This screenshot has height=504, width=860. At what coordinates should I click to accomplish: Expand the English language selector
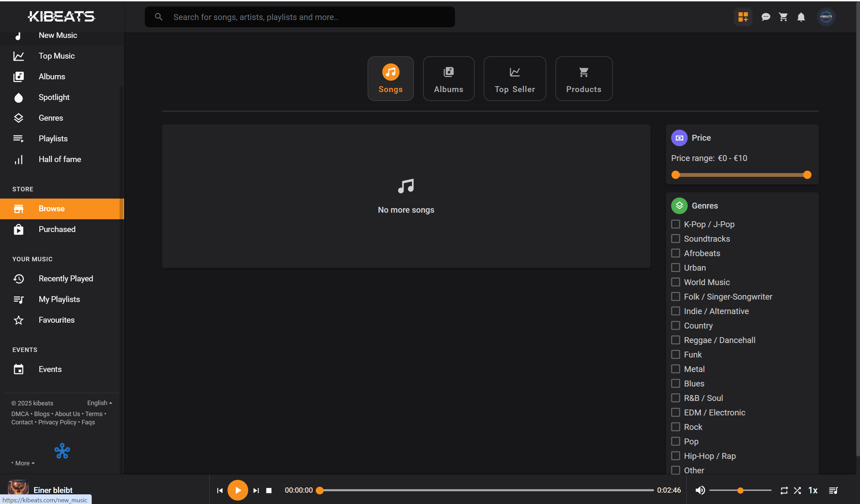click(x=99, y=403)
